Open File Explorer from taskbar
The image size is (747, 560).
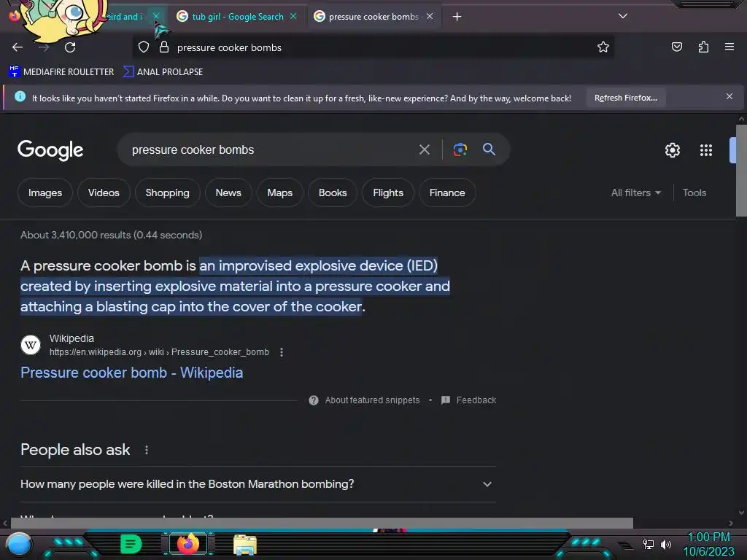point(245,545)
